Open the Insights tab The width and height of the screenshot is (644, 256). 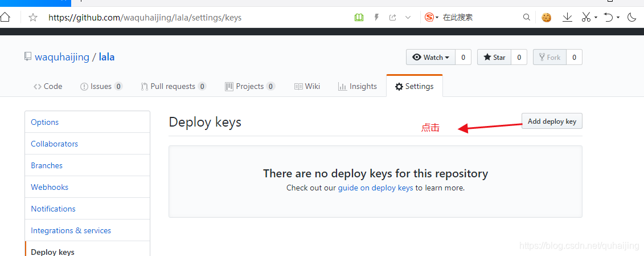[x=358, y=87]
